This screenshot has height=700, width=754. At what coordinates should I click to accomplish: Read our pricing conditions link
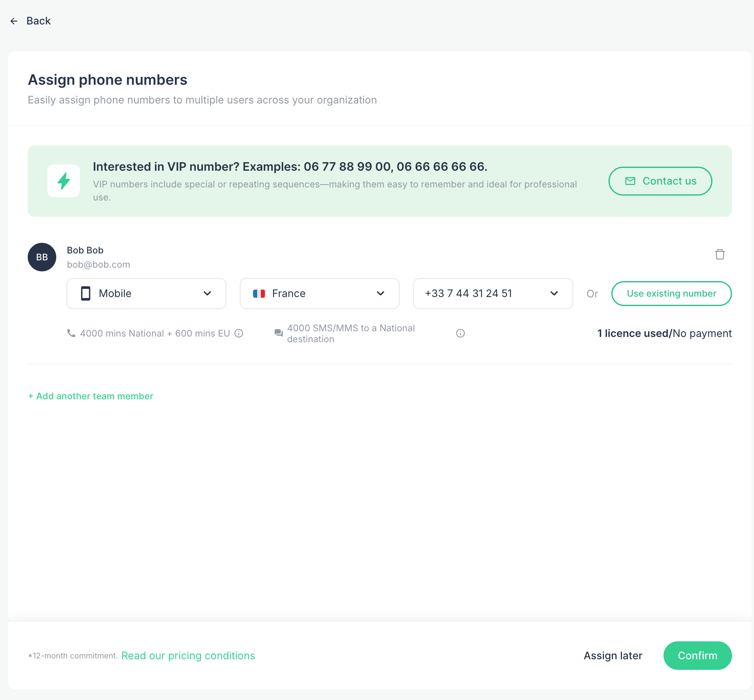tap(188, 656)
